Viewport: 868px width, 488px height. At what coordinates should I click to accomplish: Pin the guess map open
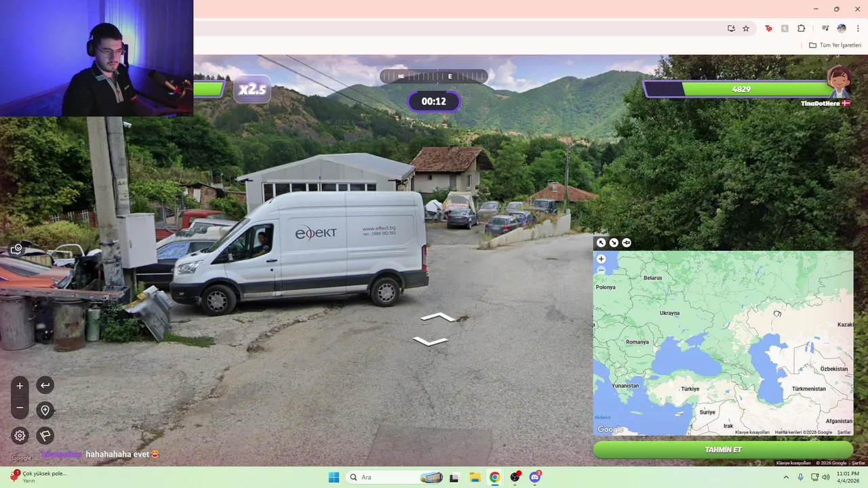pos(627,243)
